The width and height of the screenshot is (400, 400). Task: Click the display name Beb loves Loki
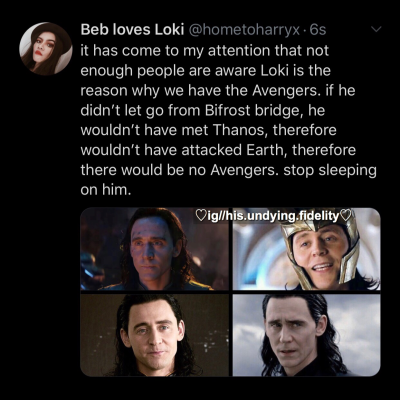[132, 30]
